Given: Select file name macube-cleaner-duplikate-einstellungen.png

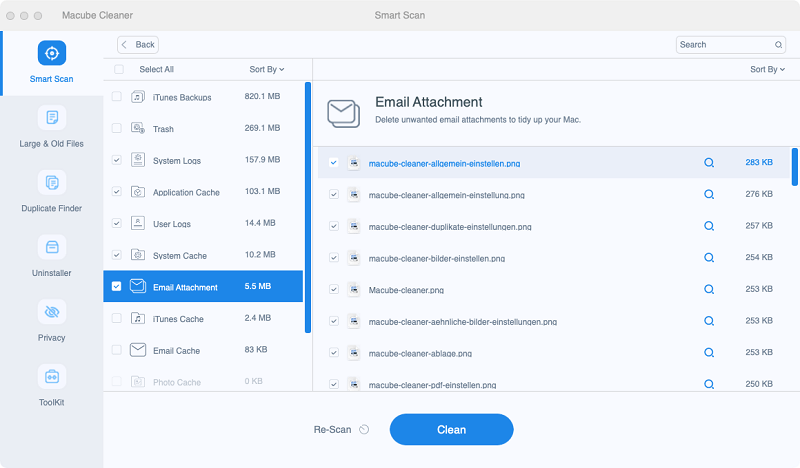Looking at the screenshot, I should pos(450,227).
